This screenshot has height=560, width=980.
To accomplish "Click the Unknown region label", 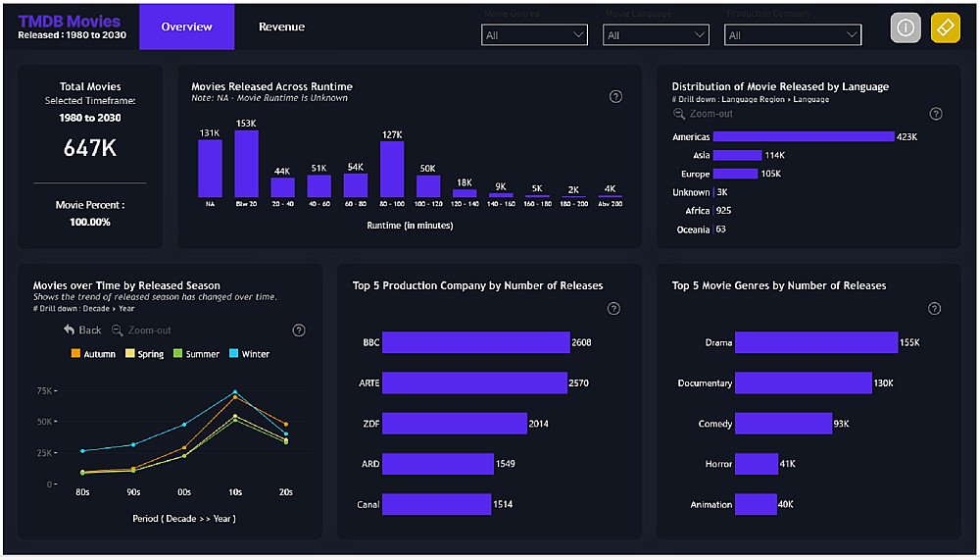I will [691, 192].
